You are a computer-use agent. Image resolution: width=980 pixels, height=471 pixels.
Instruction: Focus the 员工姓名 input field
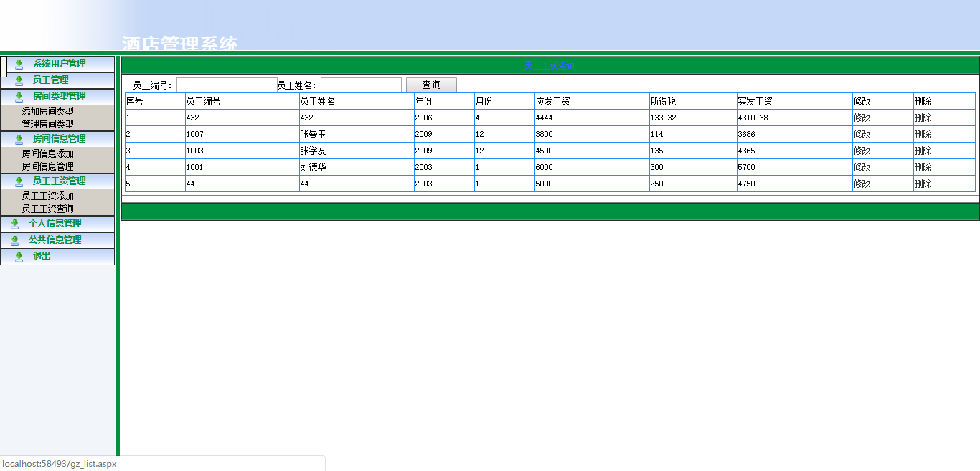pos(361,85)
